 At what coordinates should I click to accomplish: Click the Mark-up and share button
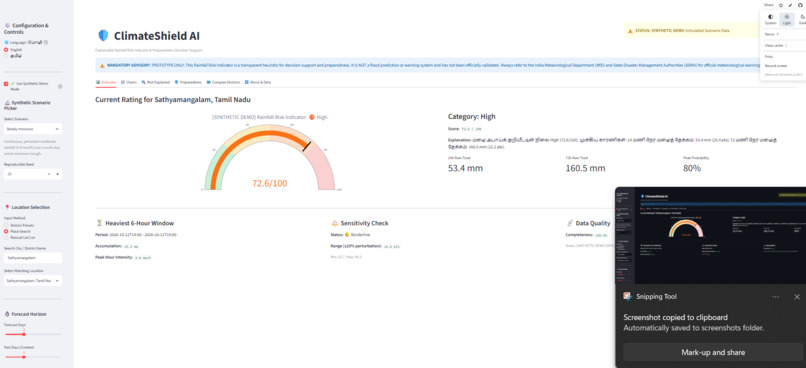coord(712,353)
